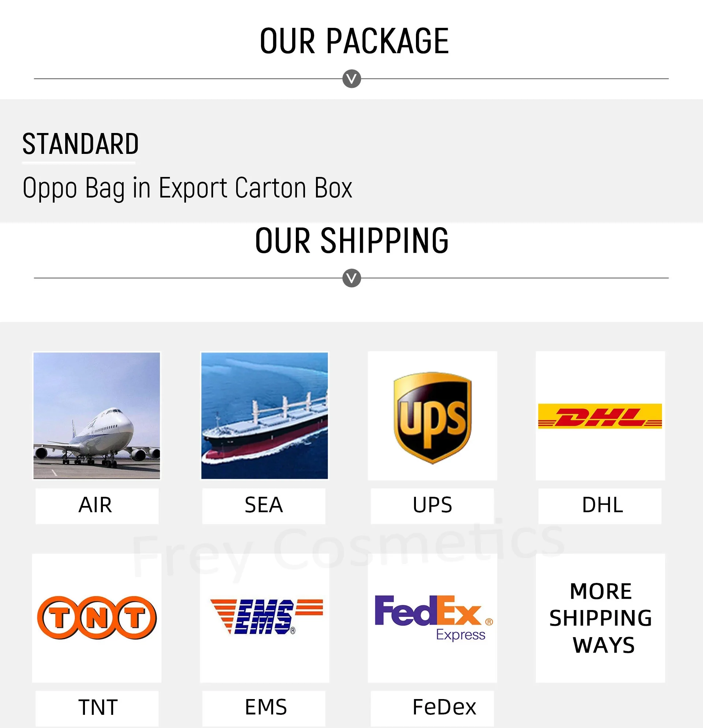Open the cargo ship photo
703x728 pixels.
pyautogui.click(x=264, y=415)
